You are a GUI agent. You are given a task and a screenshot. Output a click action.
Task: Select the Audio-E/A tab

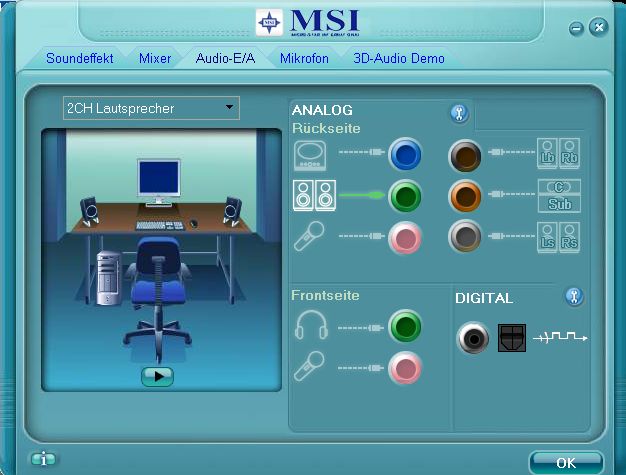pyautogui.click(x=225, y=58)
